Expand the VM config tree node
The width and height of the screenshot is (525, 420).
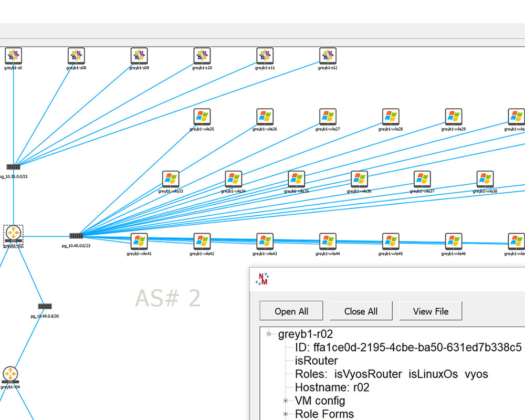pyautogui.click(x=286, y=401)
